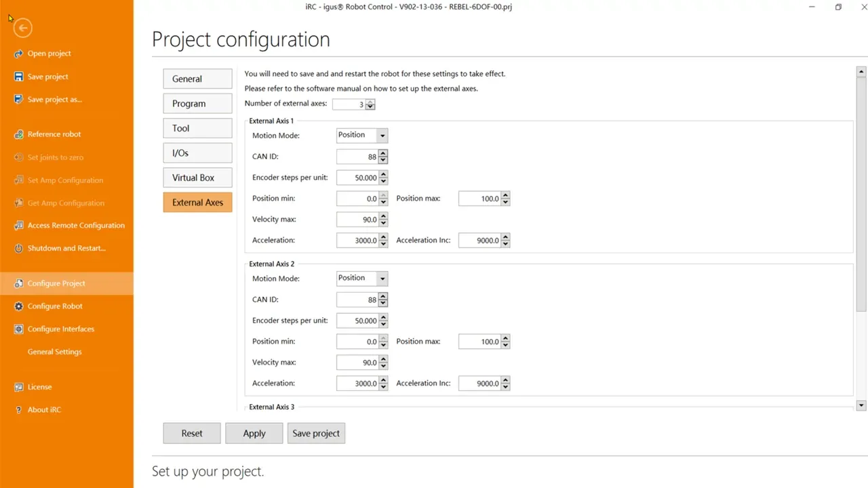
Task: Click the back arrow circle icon
Action: tap(22, 28)
